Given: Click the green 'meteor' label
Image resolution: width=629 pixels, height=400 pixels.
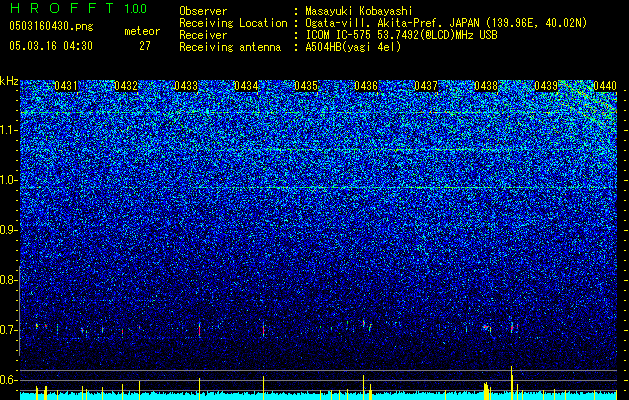Looking at the screenshot, I should (142, 31).
